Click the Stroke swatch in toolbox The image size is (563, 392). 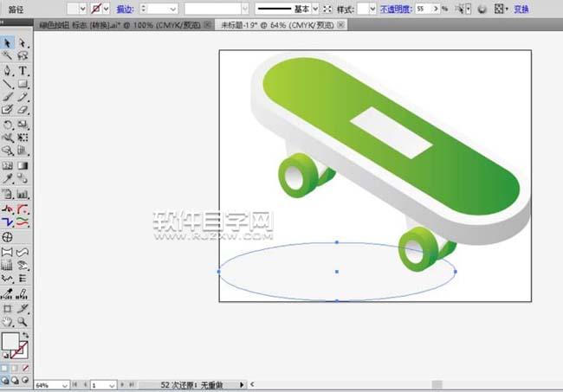pyautogui.click(x=22, y=352)
